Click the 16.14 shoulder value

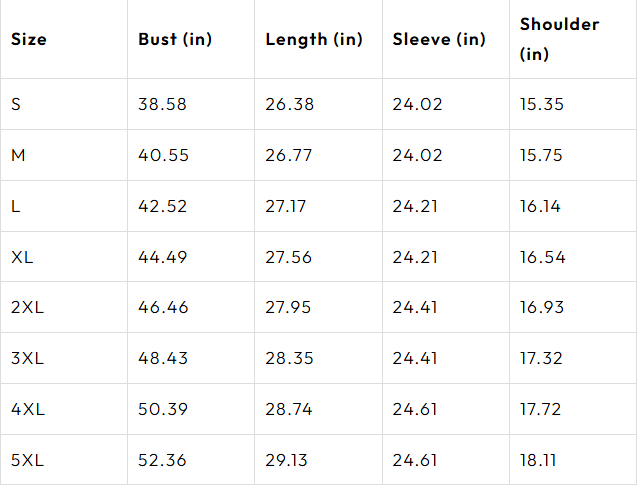coord(540,206)
